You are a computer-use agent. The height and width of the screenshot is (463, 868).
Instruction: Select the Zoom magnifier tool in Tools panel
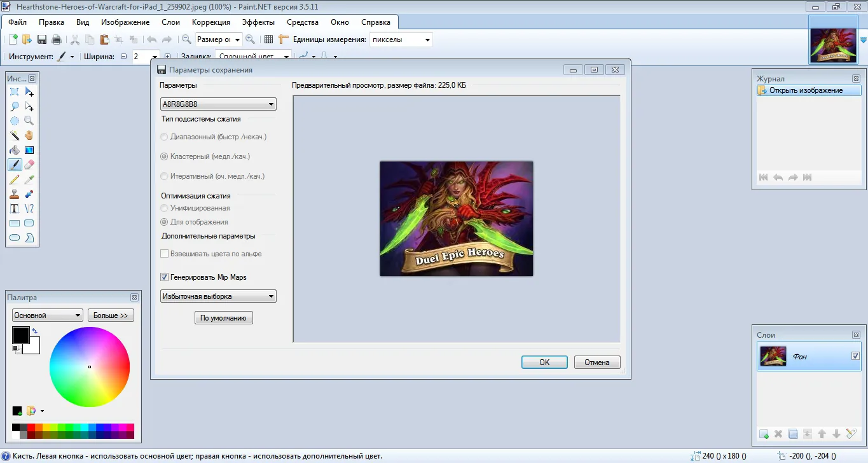(x=29, y=121)
